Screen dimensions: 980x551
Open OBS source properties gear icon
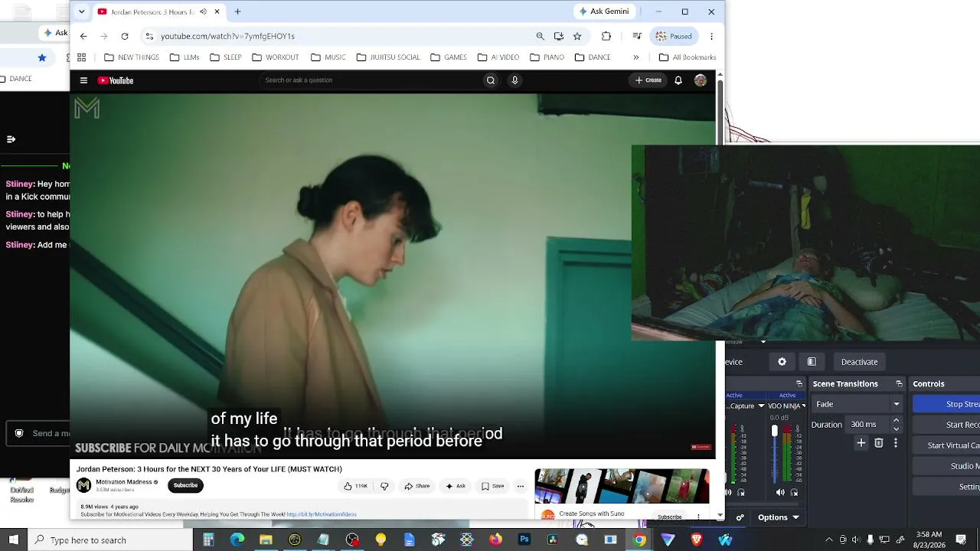pyautogui.click(x=782, y=362)
